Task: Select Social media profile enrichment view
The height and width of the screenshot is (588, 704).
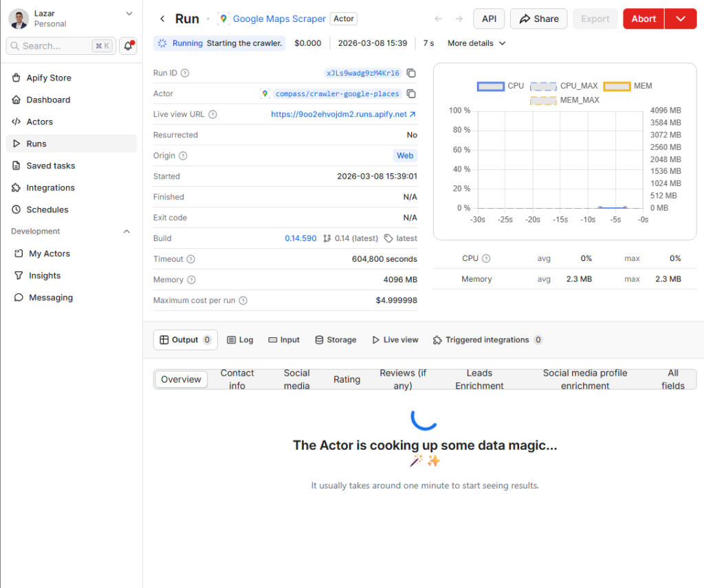Action: (585, 379)
